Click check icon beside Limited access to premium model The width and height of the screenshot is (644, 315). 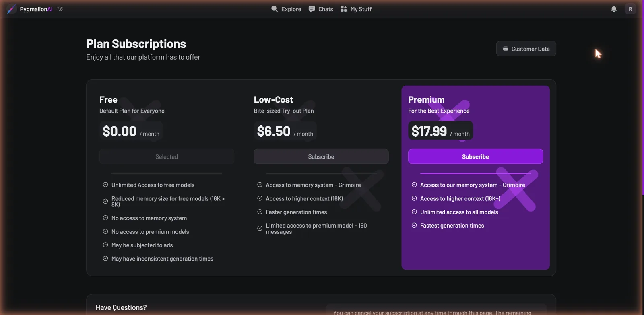pyautogui.click(x=260, y=228)
